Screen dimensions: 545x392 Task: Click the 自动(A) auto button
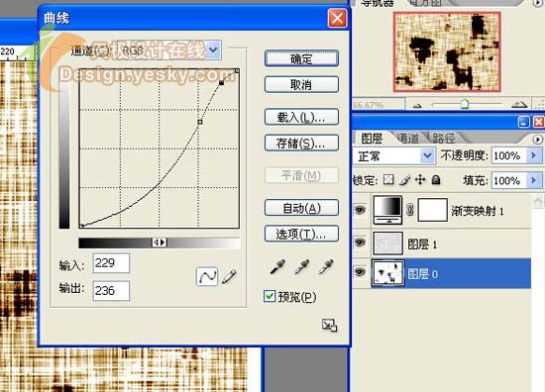click(301, 208)
